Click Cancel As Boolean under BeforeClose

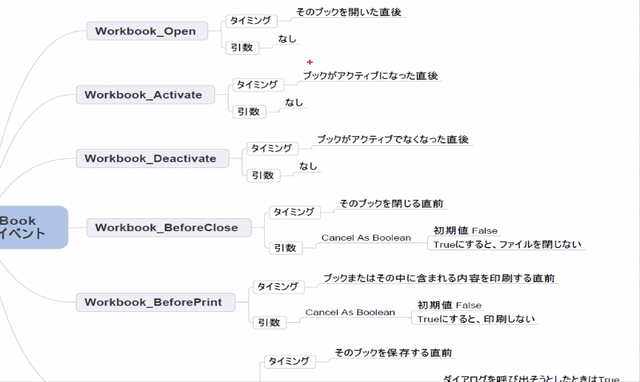tap(366, 238)
